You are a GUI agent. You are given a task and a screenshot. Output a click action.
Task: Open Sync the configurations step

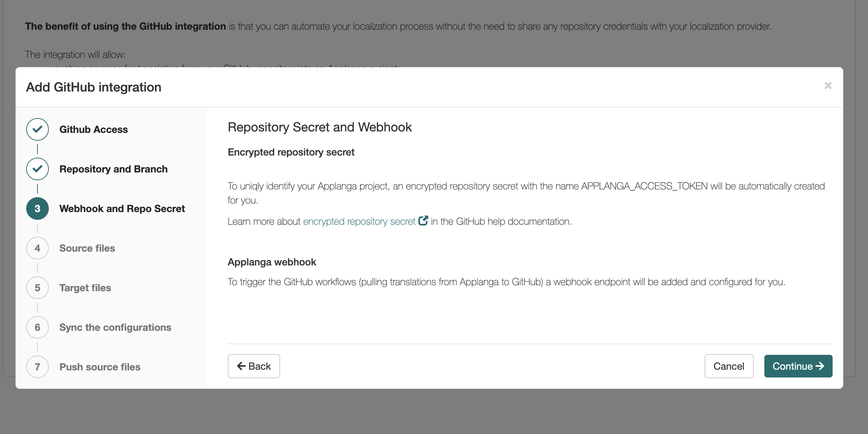tap(115, 327)
